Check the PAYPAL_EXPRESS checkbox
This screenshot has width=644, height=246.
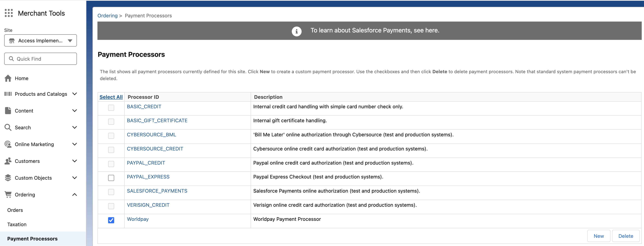(111, 178)
